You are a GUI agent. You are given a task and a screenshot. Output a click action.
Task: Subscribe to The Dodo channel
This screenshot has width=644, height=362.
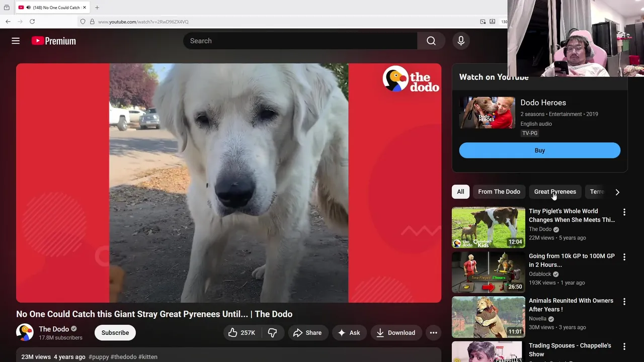(115, 333)
